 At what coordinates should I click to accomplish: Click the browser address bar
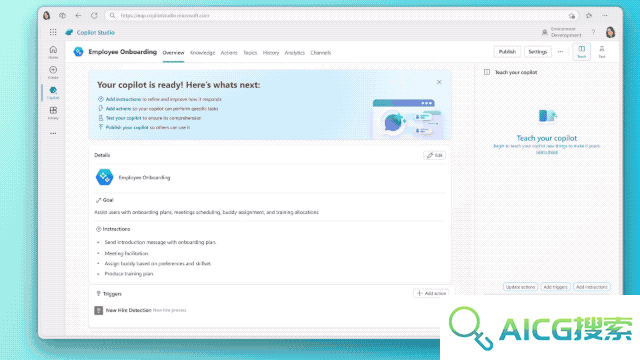(342, 16)
